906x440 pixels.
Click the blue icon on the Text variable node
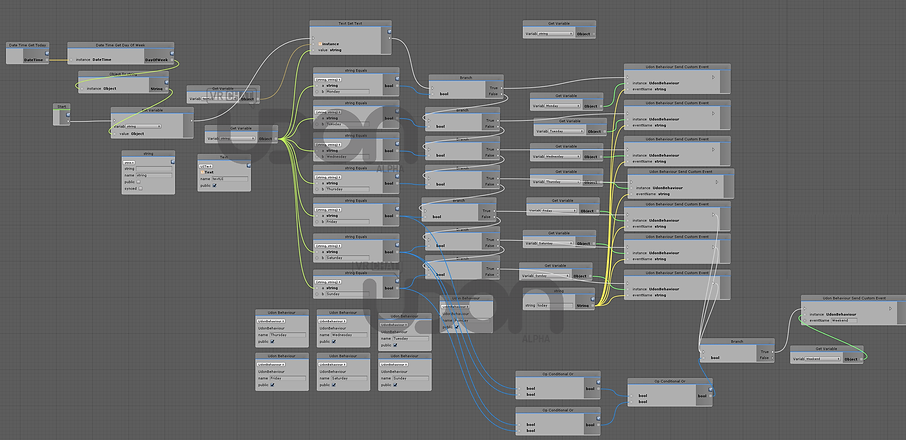pos(248,165)
